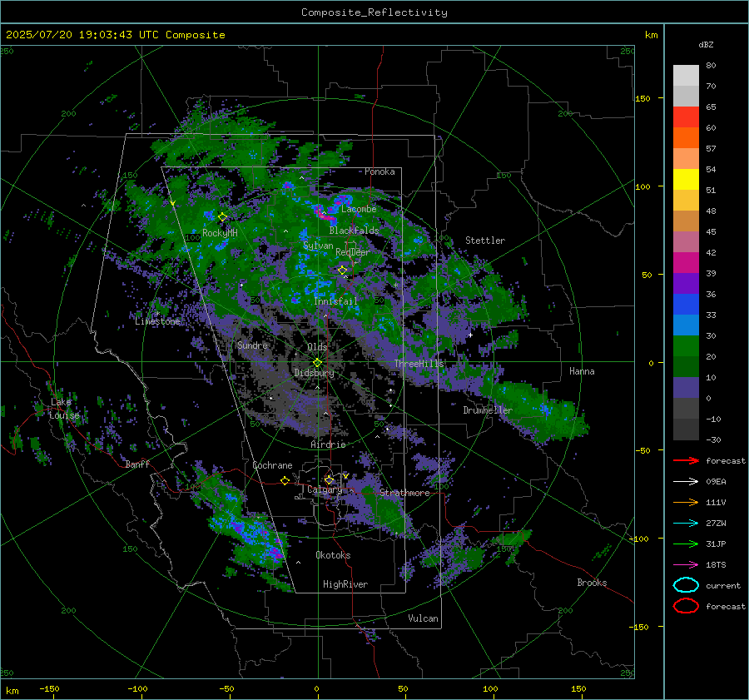
Task: Click the 111V legend text
Action: pyautogui.click(x=716, y=502)
